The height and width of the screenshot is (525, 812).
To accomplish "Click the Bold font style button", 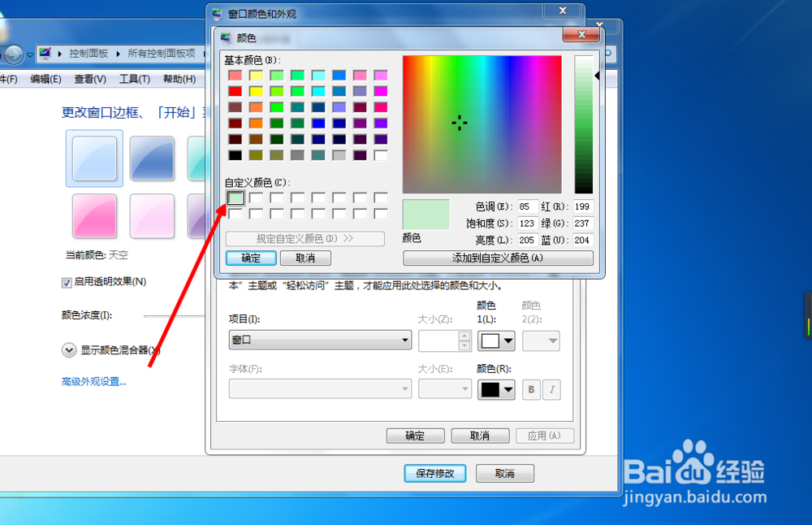I will [x=531, y=390].
